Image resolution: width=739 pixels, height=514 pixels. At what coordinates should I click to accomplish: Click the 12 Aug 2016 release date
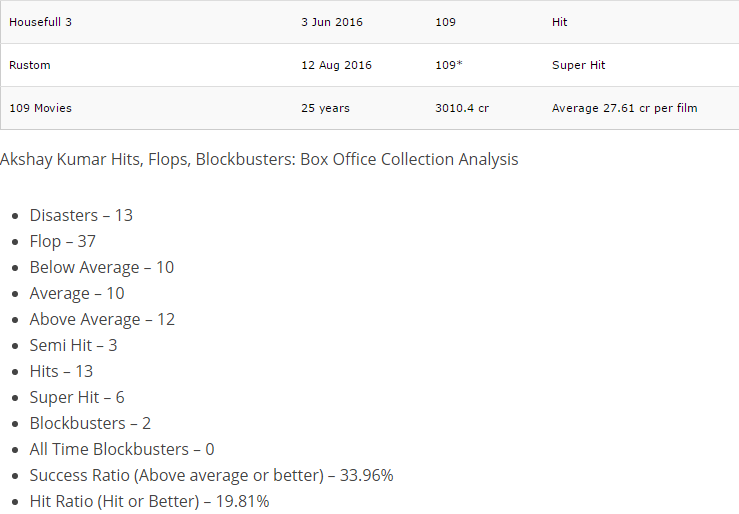tap(336, 65)
